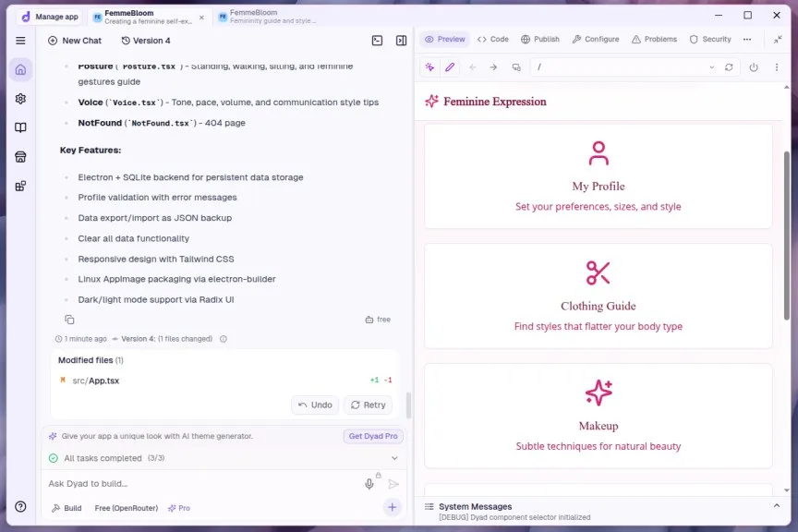Go to the Home sidebar icon

tap(20, 70)
